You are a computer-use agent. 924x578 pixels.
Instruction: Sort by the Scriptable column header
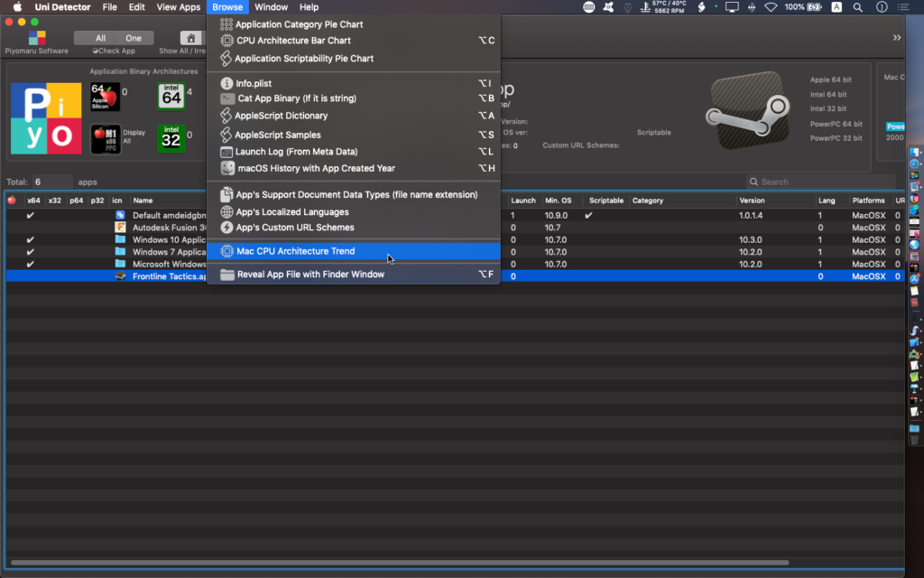[x=606, y=200]
